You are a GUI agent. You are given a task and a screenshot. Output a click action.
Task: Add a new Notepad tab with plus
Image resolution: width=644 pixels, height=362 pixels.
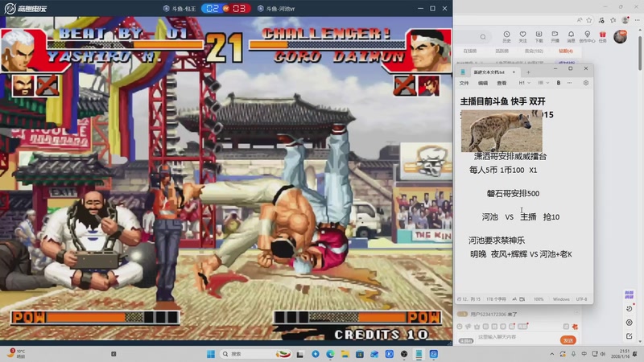[x=528, y=72]
